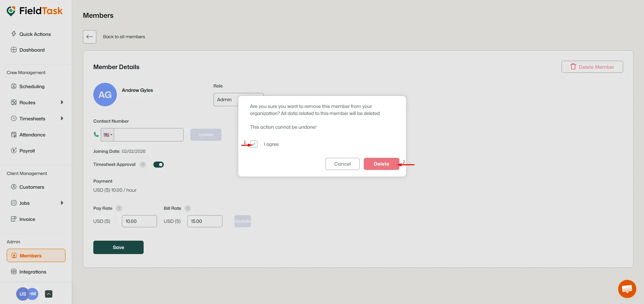The image size is (644, 304).
Task: Select the Scheduling calendar icon
Action: pyautogui.click(x=14, y=86)
